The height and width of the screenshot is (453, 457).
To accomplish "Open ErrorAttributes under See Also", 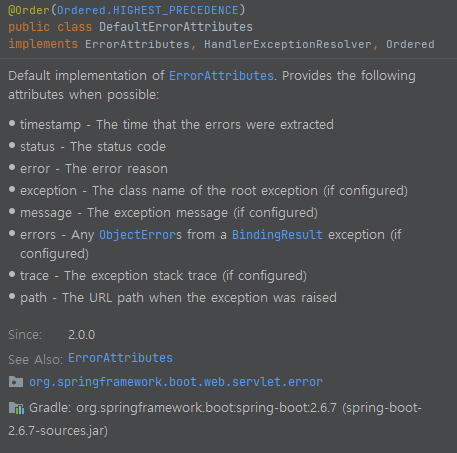I will (x=120, y=358).
